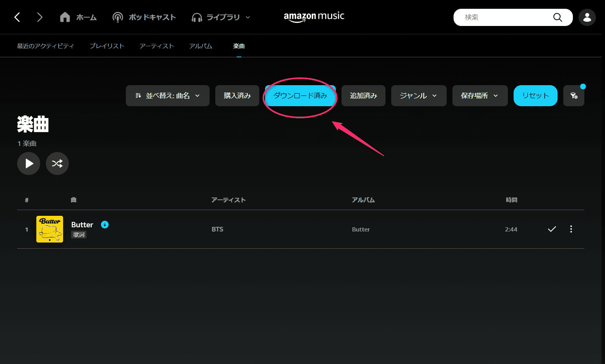This screenshot has width=605, height=364.
Task: Switch to the アルバム tab
Action: (200, 46)
